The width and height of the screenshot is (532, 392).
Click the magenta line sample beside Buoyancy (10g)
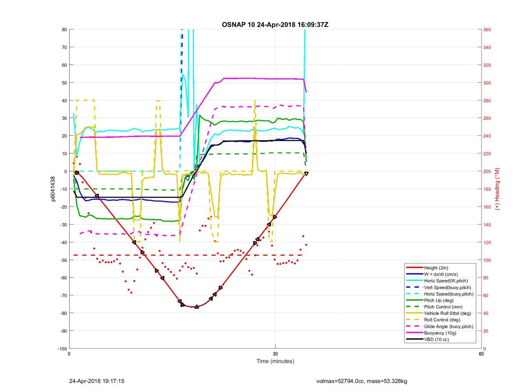click(x=414, y=333)
